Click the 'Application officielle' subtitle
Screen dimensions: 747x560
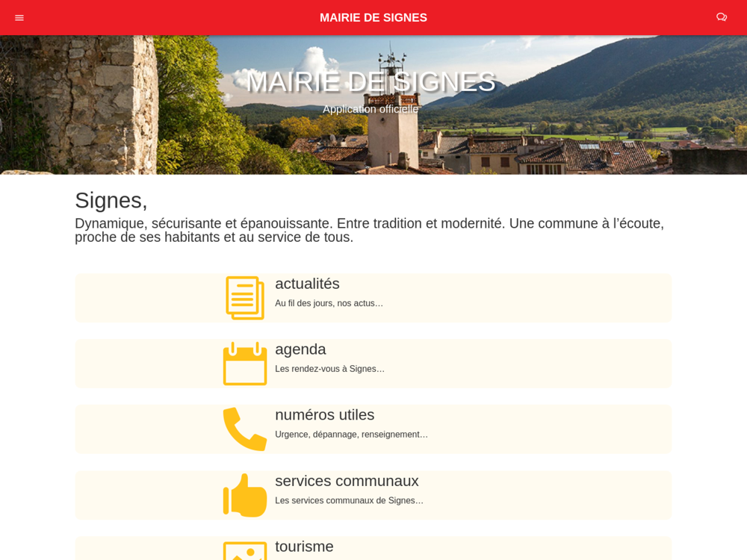coord(371,109)
